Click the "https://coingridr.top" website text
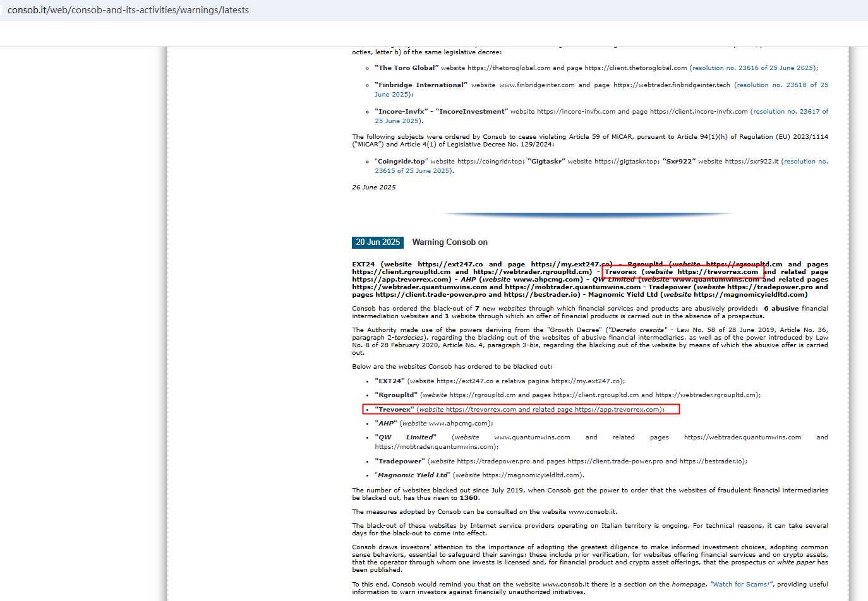868x601 pixels. click(490, 162)
